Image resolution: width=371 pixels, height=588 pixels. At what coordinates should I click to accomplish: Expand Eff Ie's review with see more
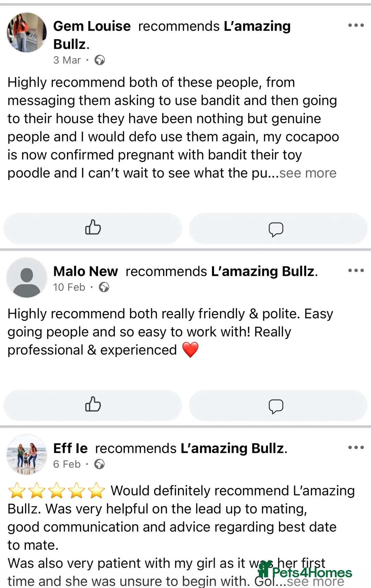(315, 581)
